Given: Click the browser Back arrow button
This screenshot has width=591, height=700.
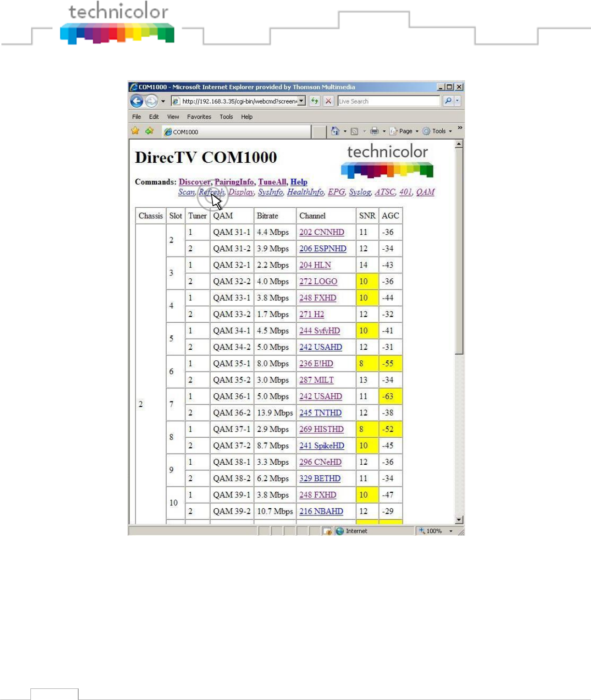Looking at the screenshot, I should tap(137, 101).
